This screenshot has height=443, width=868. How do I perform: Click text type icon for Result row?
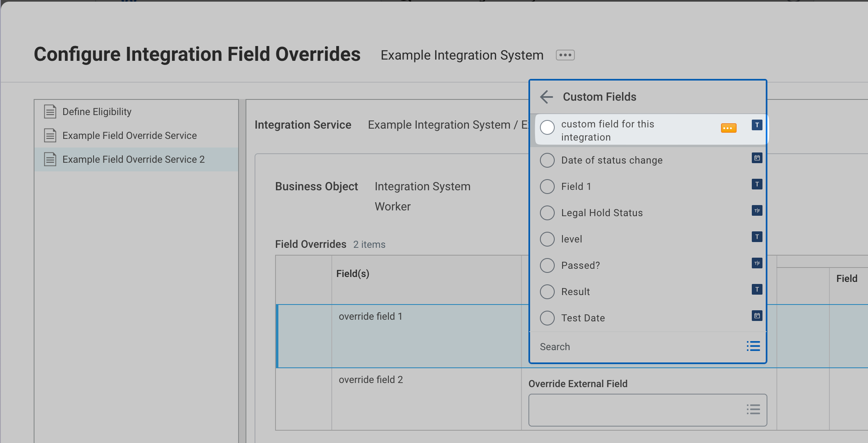click(x=757, y=289)
